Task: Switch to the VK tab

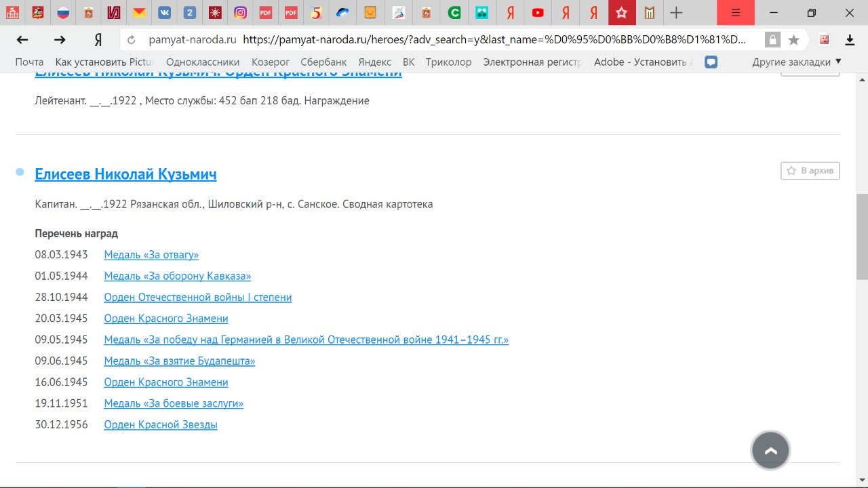Action: click(165, 12)
